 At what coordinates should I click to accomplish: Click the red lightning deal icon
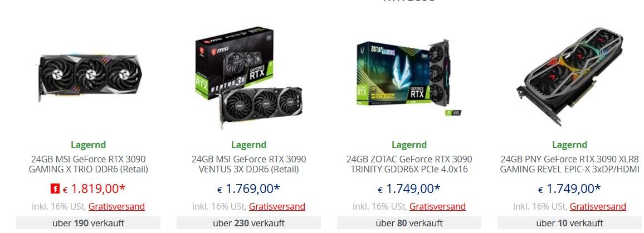(x=55, y=189)
